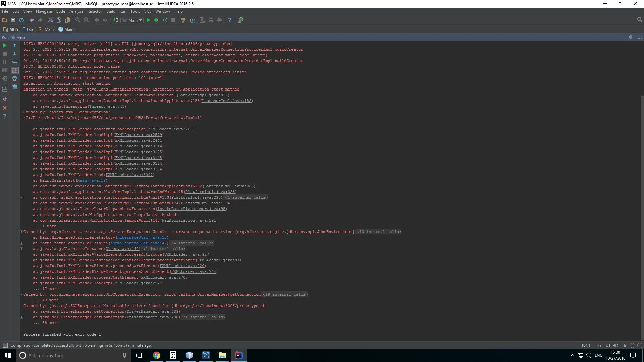644x362 pixels.
Task: Rerun Main from the Run panel sidebar
Action: (x=5, y=45)
